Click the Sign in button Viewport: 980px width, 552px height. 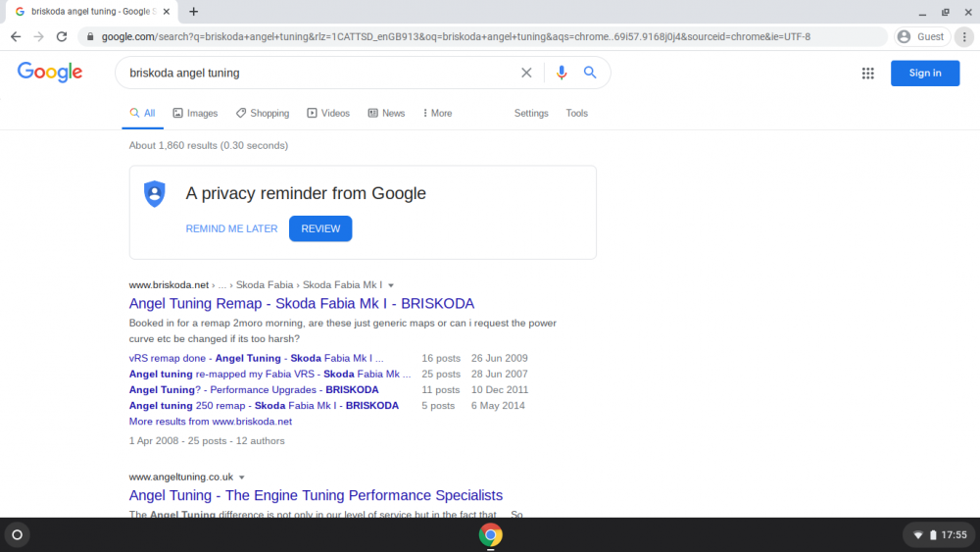(x=925, y=74)
